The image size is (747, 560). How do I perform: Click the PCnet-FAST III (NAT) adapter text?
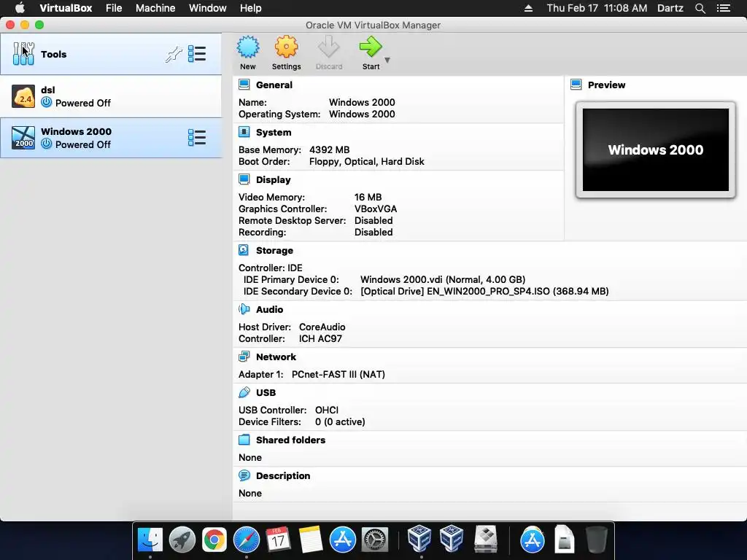tap(338, 374)
